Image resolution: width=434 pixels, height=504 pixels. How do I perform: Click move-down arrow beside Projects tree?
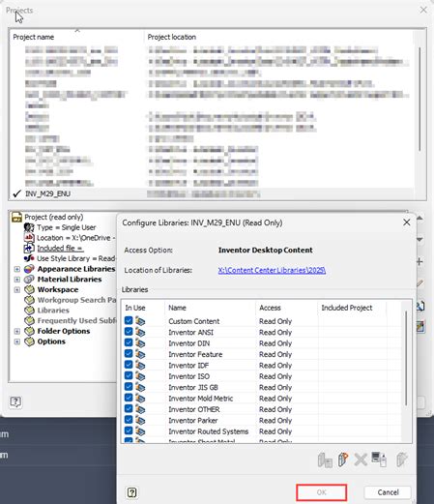coord(420,239)
